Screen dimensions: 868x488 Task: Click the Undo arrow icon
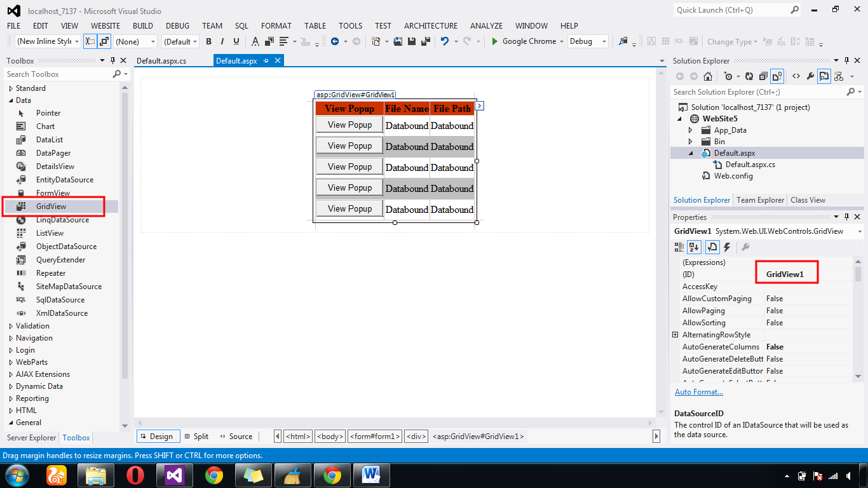tap(445, 41)
